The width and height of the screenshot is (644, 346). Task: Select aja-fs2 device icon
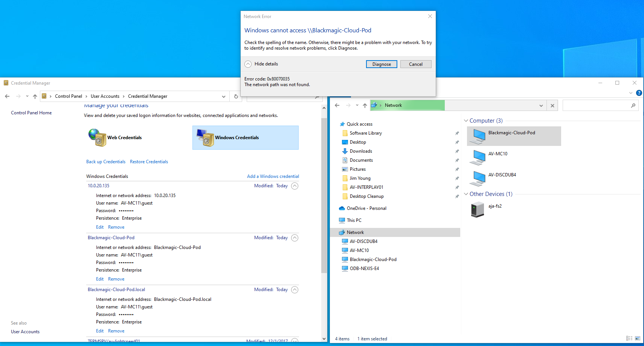(x=477, y=209)
